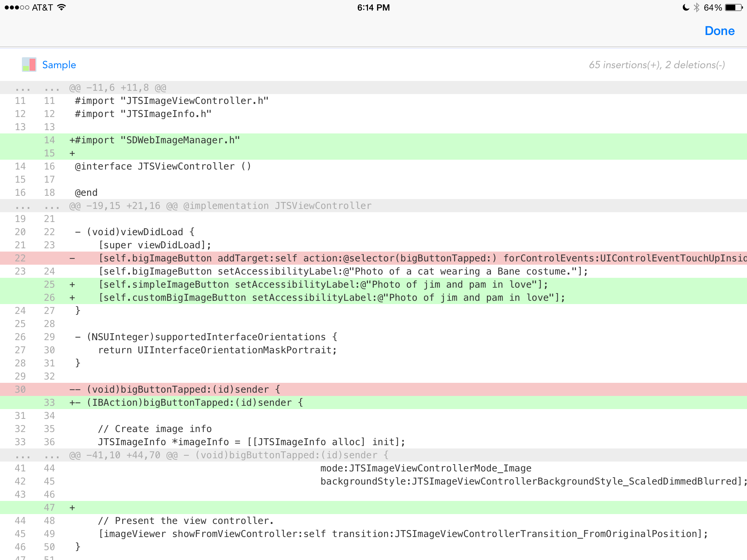Tap the insertions and deletions summary text
Image resolution: width=747 pixels, height=560 pixels.
(657, 65)
